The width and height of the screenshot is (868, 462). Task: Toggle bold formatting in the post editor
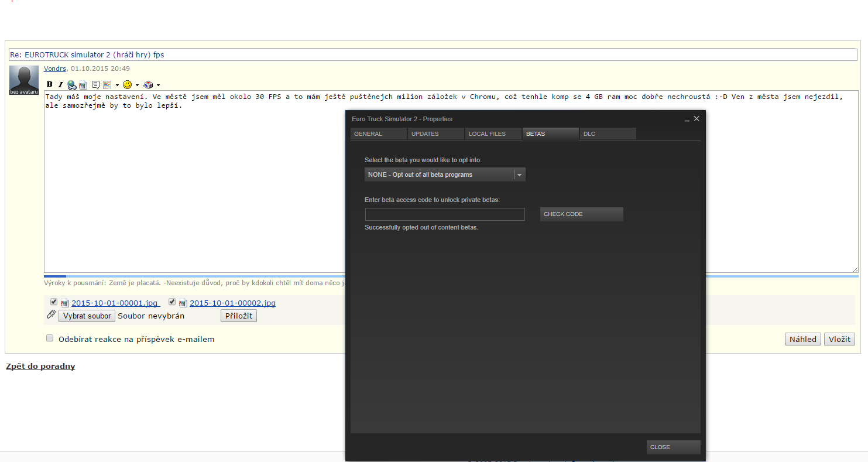(50, 85)
